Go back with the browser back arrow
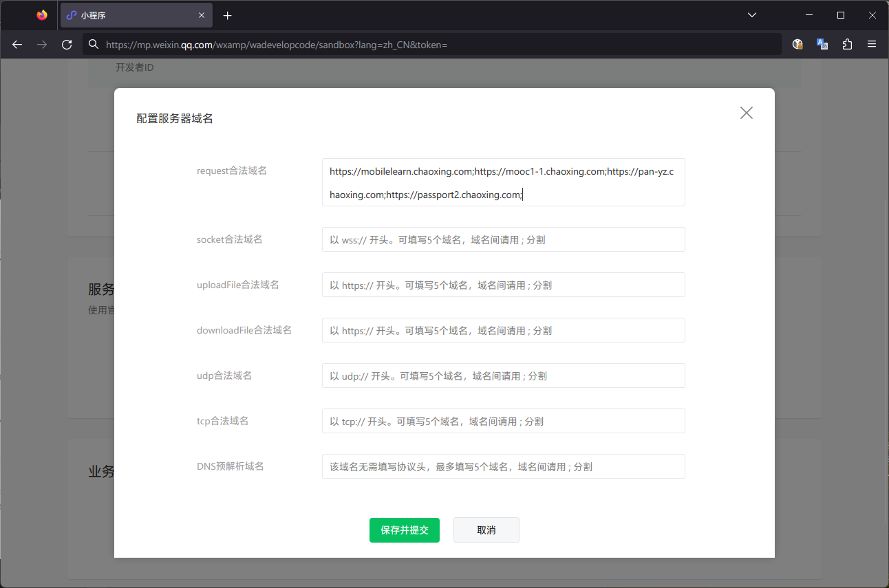The image size is (889, 588). (17, 45)
